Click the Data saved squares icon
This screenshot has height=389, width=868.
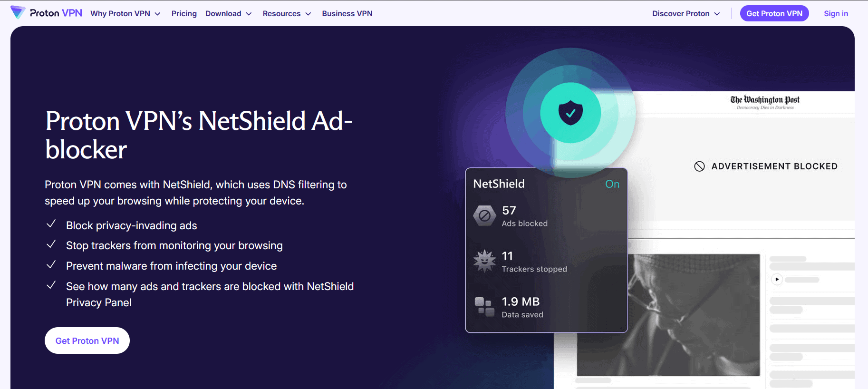(484, 307)
